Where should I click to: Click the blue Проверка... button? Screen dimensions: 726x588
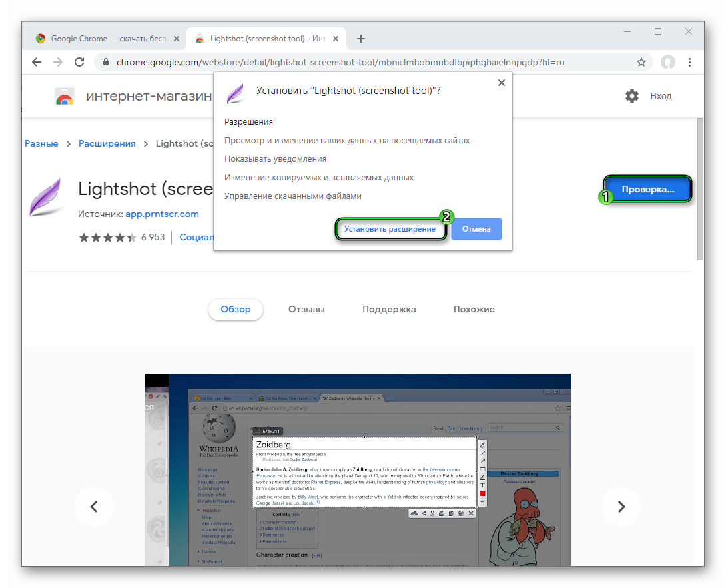pos(648,189)
